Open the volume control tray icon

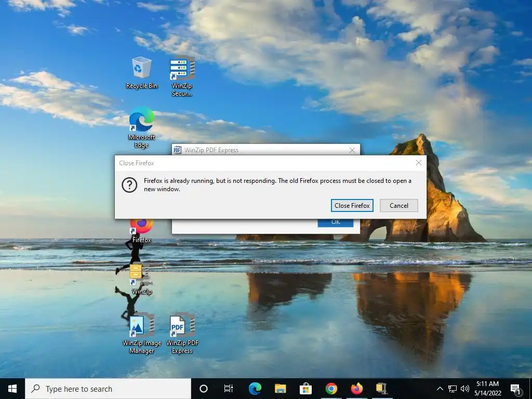465,389
